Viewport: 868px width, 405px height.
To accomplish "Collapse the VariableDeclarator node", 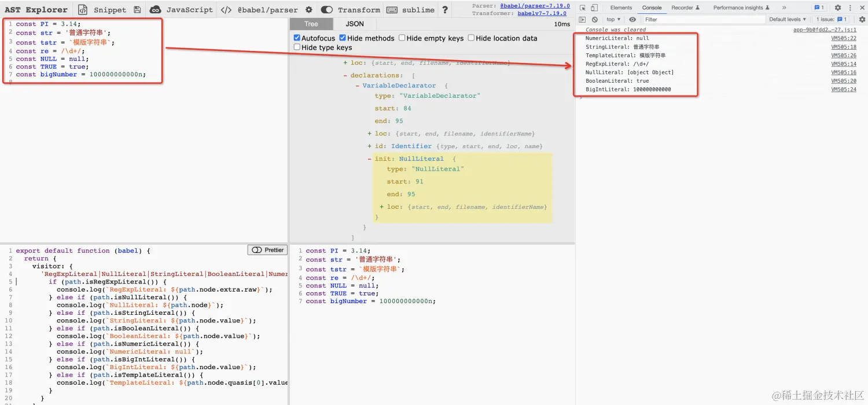I will coord(358,86).
